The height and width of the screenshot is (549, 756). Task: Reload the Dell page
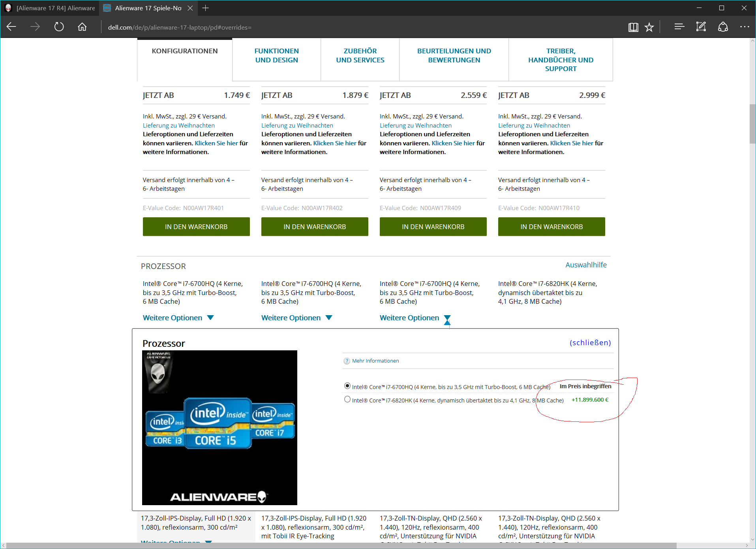[59, 27]
